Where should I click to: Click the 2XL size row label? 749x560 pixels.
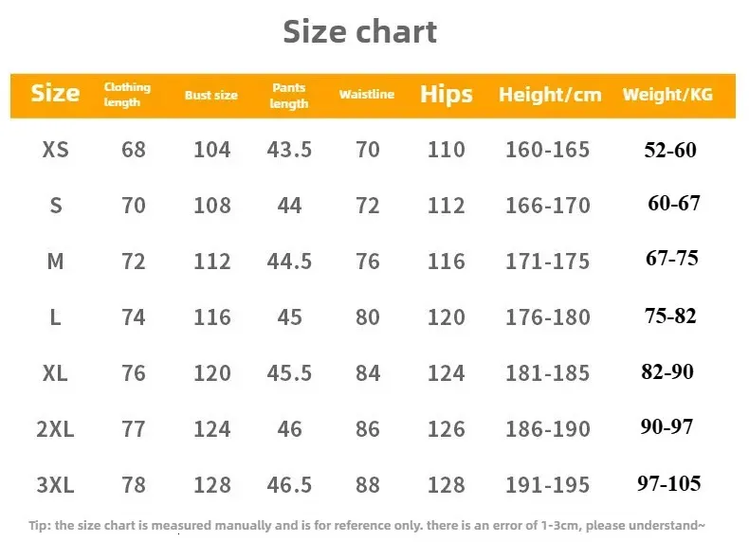coord(55,429)
